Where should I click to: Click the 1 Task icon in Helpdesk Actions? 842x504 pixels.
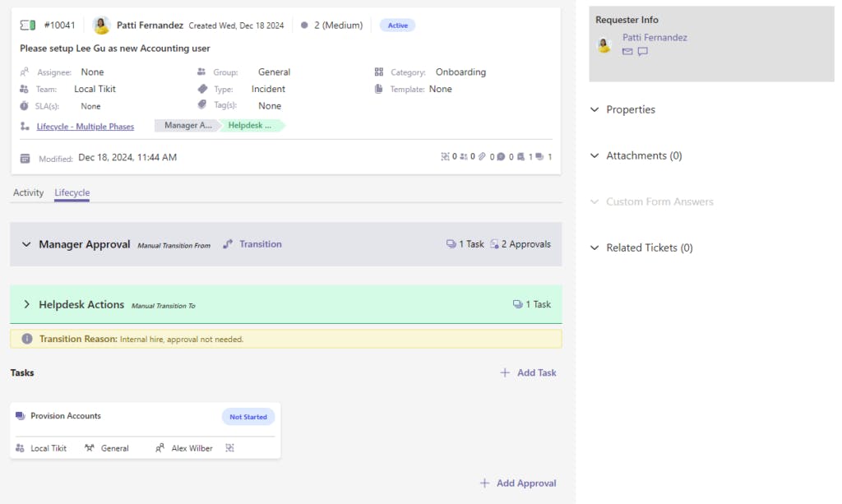tap(518, 304)
